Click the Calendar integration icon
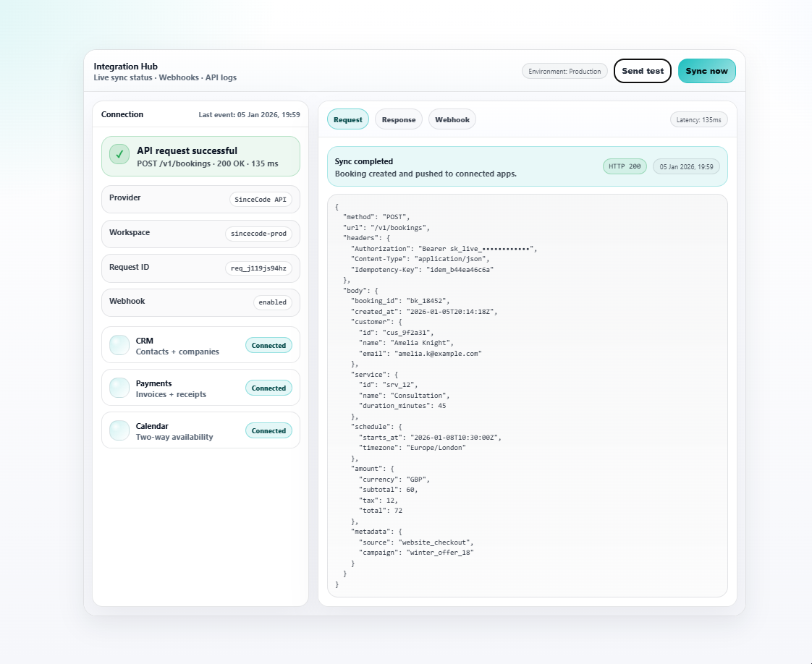This screenshot has width=812, height=664. pyautogui.click(x=119, y=430)
